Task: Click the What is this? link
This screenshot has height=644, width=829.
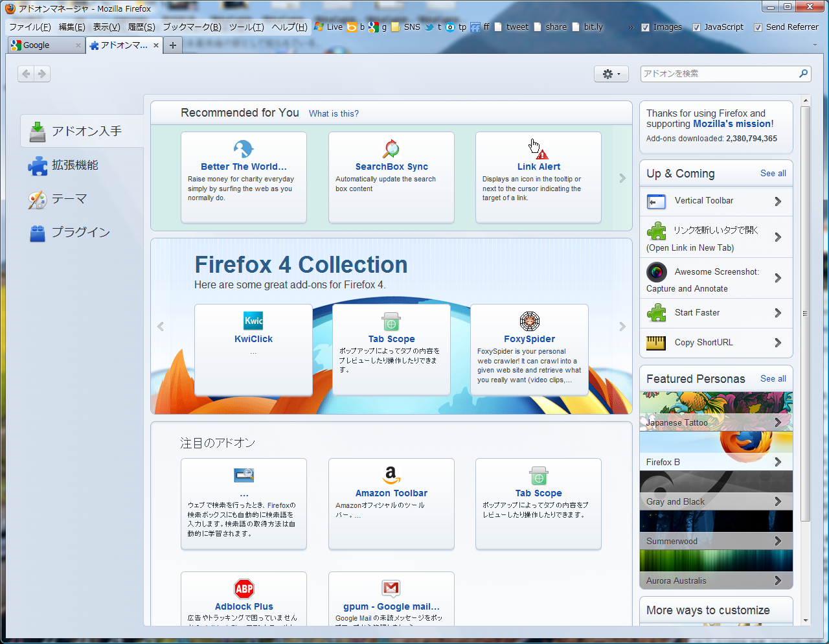Action: coord(334,113)
